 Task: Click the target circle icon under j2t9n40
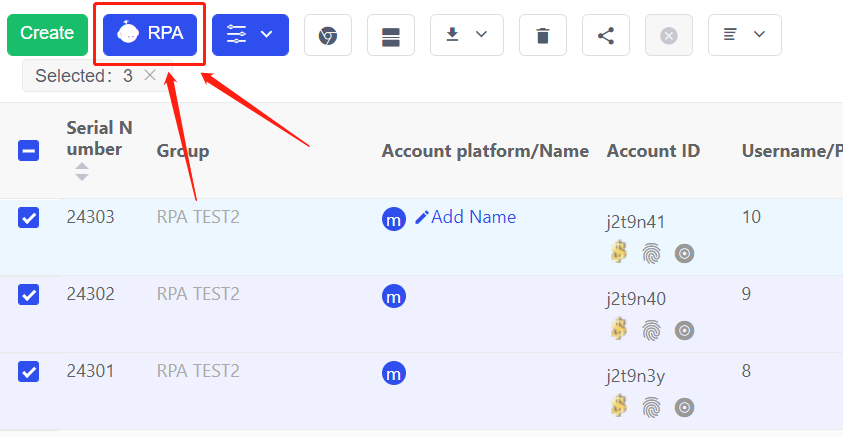(x=684, y=330)
